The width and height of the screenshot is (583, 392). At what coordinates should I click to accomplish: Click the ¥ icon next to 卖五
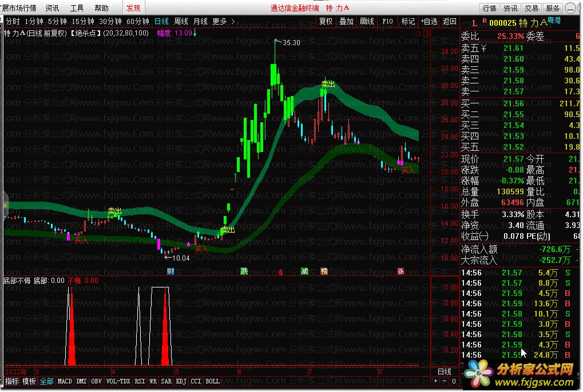483,48
